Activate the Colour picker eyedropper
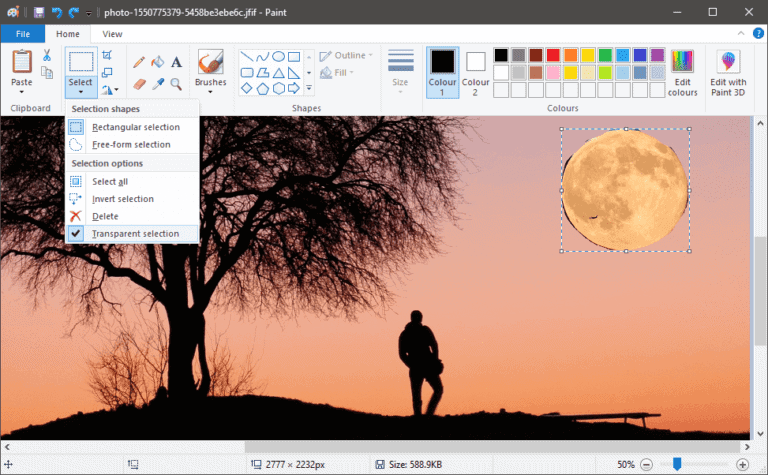The image size is (768, 475). tap(157, 83)
